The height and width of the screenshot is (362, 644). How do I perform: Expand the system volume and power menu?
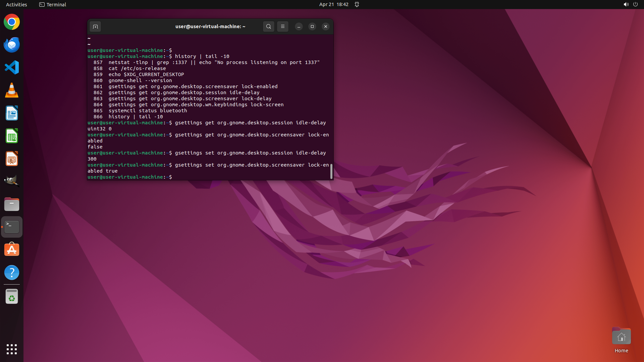click(x=630, y=4)
